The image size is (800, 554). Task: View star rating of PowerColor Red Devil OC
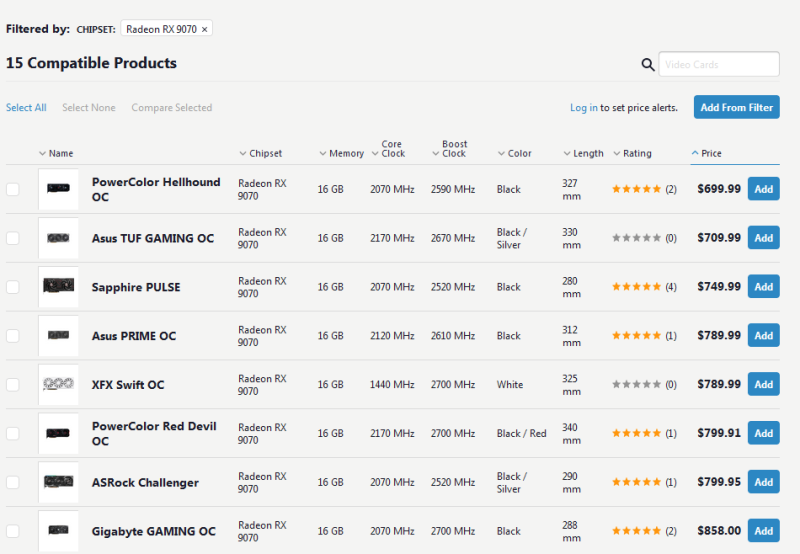pyautogui.click(x=636, y=433)
